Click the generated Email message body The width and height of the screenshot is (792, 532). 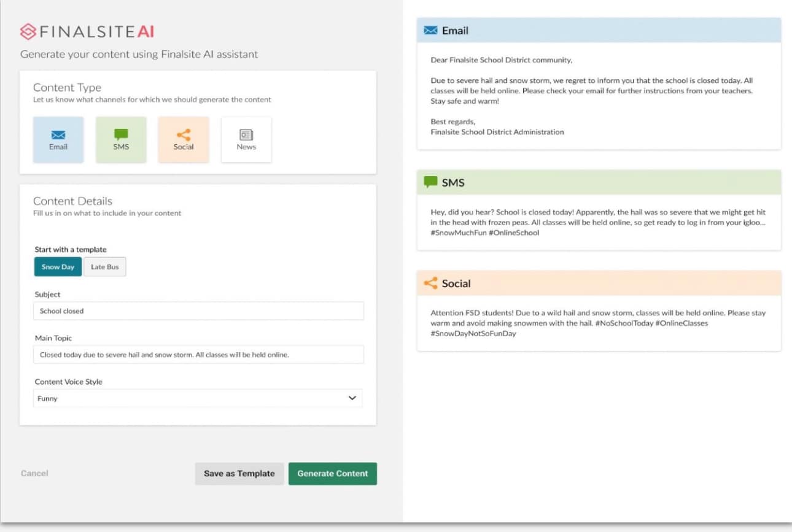(x=591, y=91)
